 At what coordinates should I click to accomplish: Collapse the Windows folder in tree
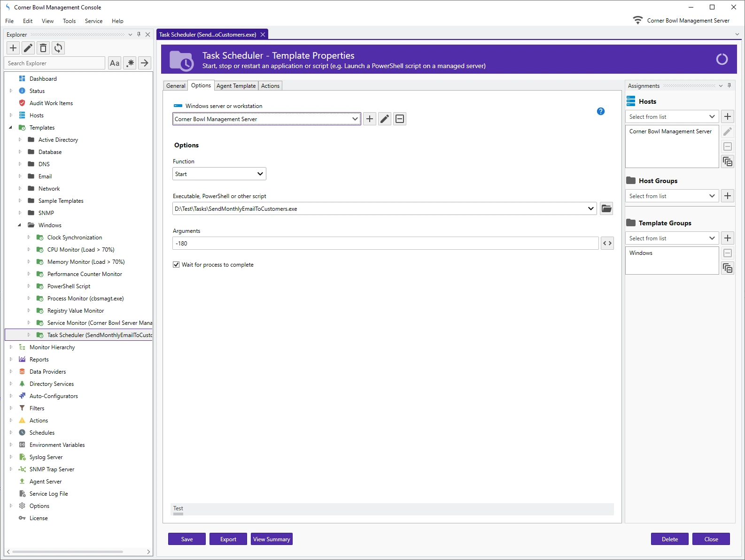tap(20, 225)
